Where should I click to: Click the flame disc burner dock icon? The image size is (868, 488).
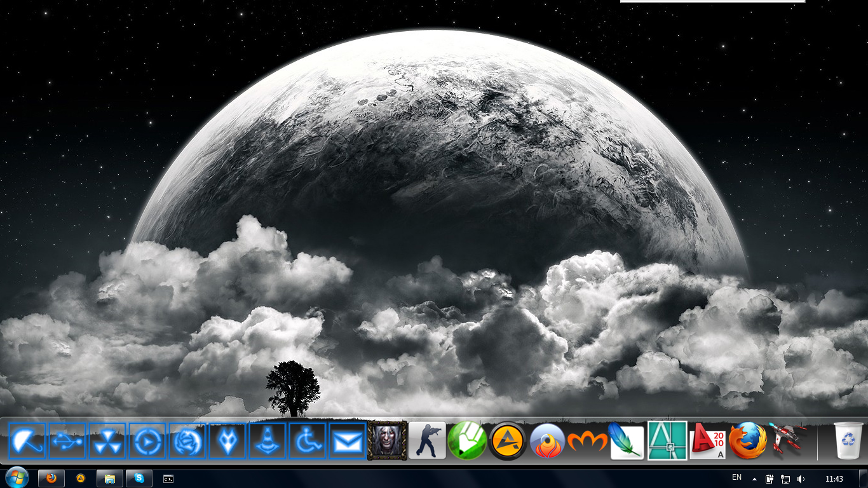pos(547,441)
